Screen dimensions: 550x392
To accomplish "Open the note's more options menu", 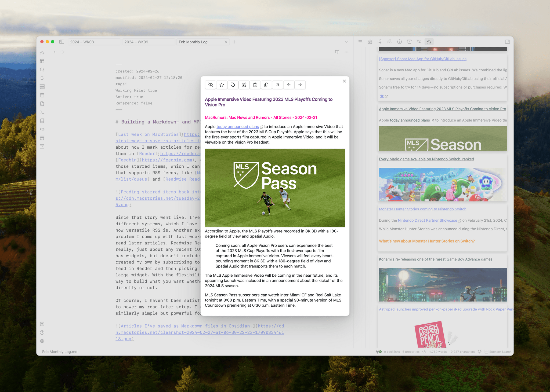I will point(347,52).
